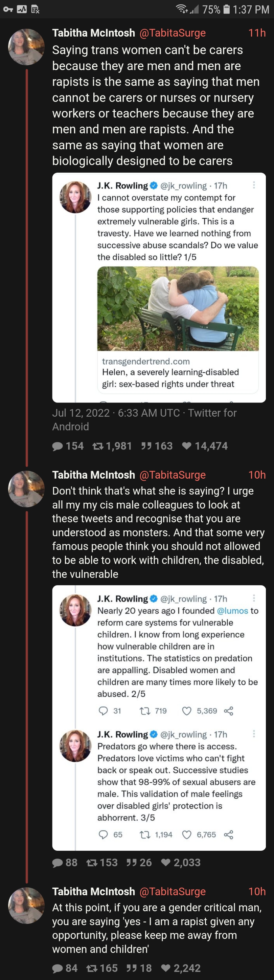The height and width of the screenshot is (980, 274).
Task: Like the last tweet with 2,242 likes
Action: [166, 968]
